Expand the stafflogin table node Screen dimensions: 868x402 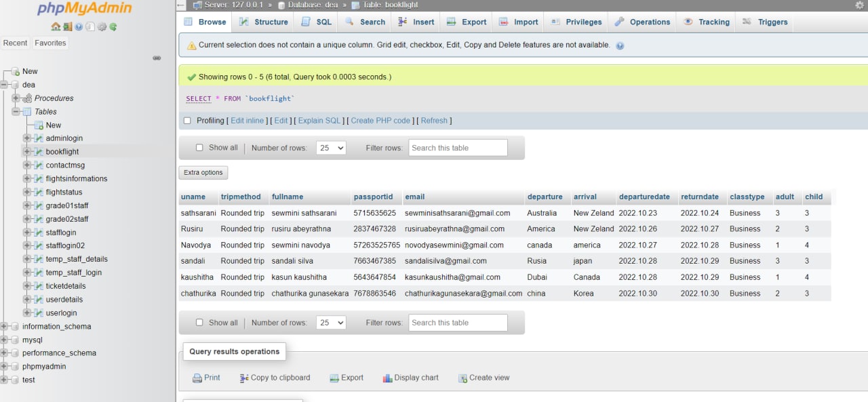[x=27, y=233]
